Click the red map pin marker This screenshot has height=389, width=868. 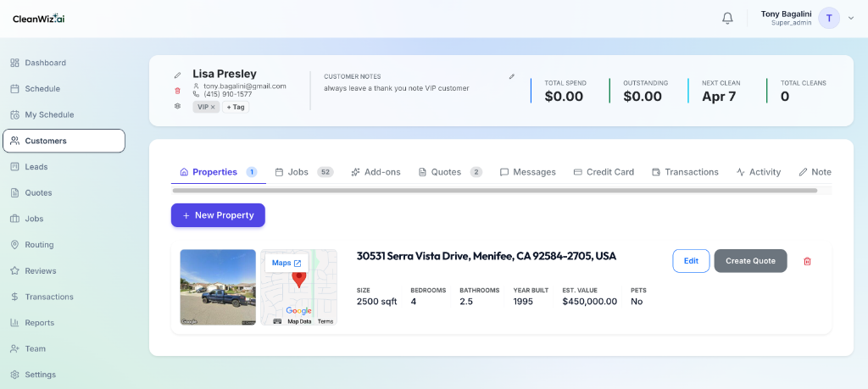tap(299, 278)
